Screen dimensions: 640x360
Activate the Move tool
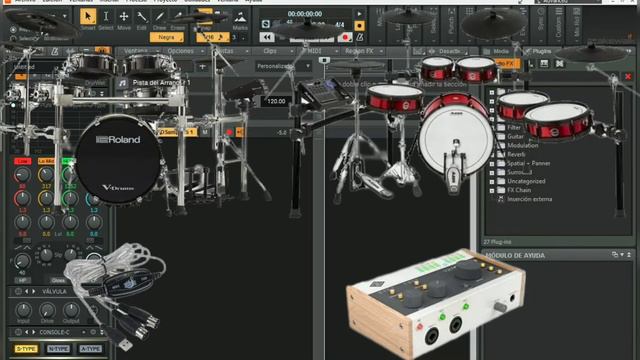pyautogui.click(x=124, y=17)
